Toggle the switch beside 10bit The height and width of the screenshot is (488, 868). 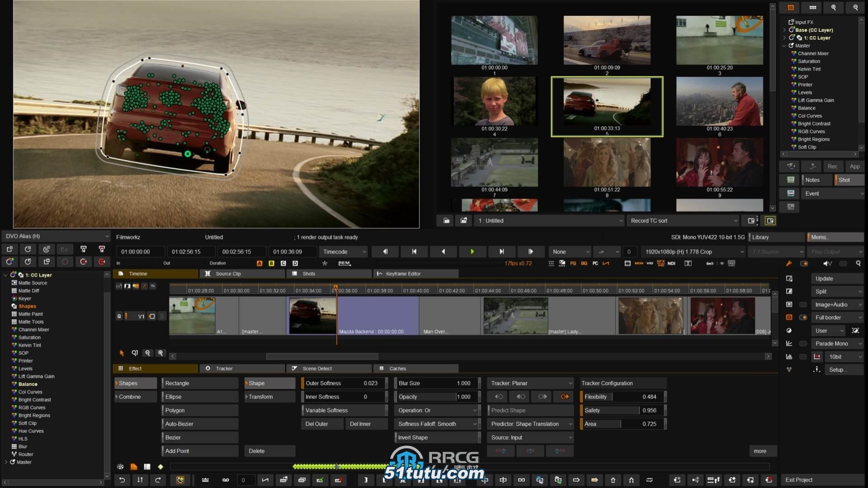(803, 357)
